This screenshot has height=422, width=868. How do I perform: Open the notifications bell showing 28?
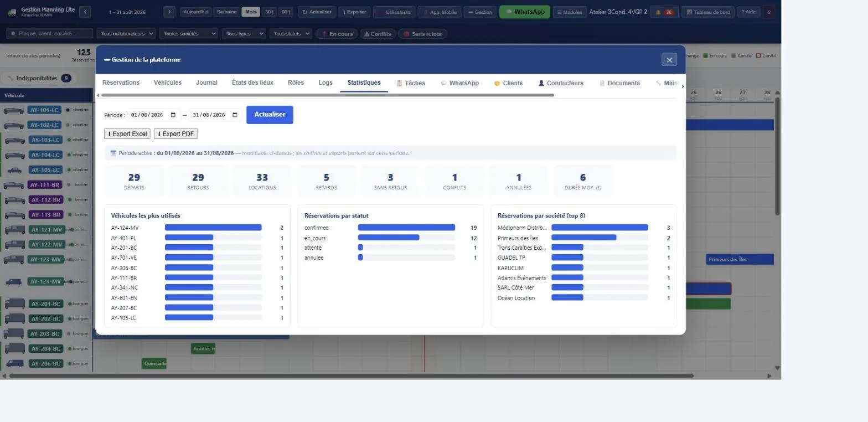point(664,12)
